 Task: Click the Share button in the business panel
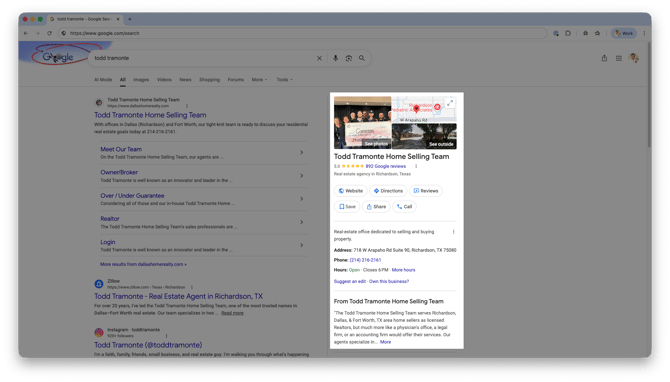coord(376,207)
